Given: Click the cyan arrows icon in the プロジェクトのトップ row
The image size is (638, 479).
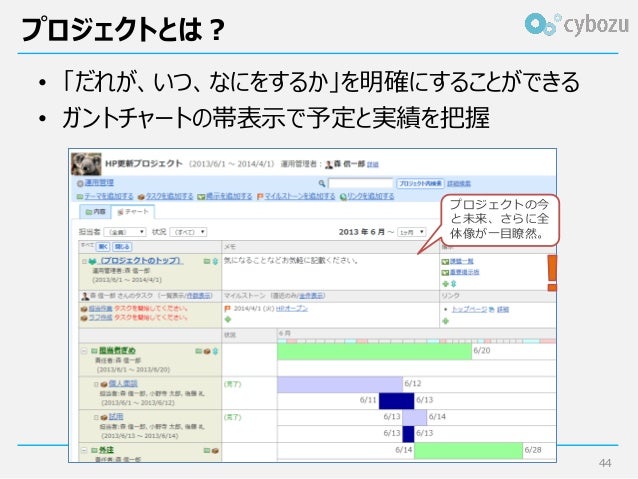Looking at the screenshot, I should [215, 262].
